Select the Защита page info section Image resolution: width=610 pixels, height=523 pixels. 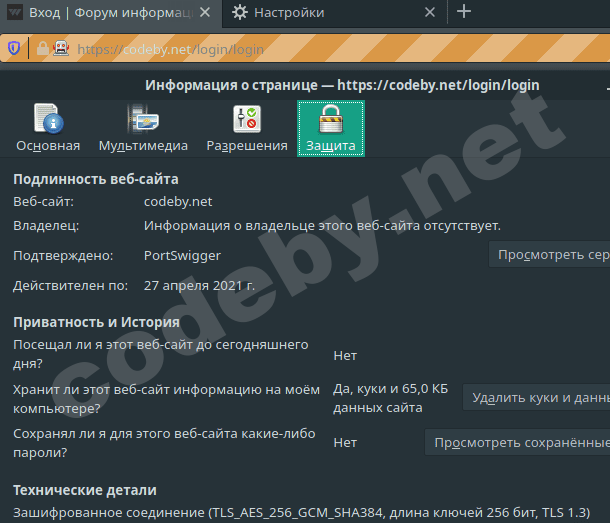pos(331,128)
